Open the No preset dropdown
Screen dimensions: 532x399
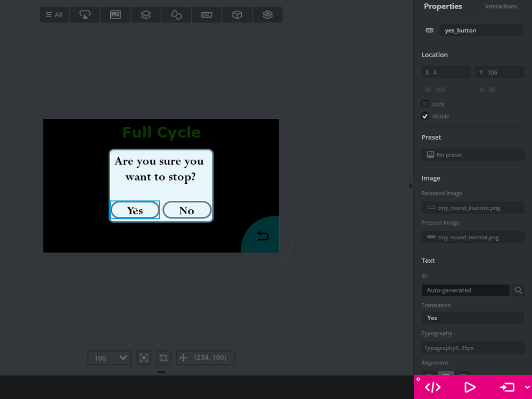(x=473, y=154)
